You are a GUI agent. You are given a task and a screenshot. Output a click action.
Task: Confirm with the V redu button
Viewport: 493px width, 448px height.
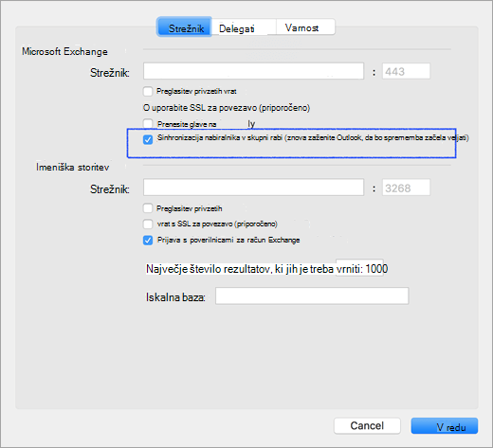pos(445,426)
